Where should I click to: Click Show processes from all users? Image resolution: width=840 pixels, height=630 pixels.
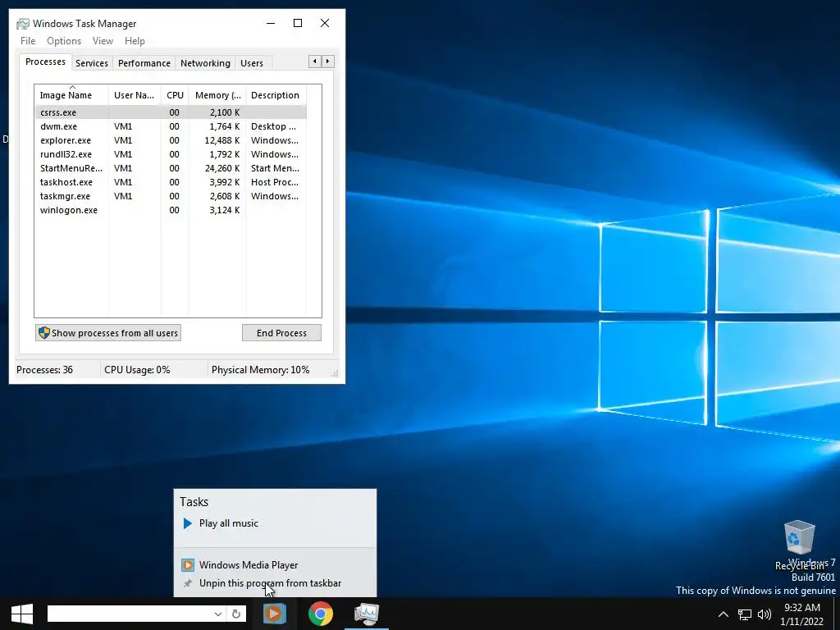tap(108, 333)
